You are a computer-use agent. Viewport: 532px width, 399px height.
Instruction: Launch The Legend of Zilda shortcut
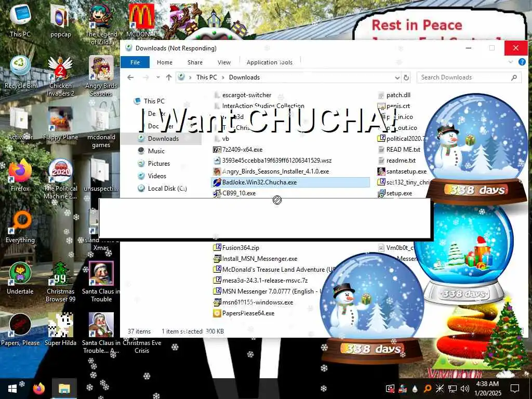tap(101, 24)
